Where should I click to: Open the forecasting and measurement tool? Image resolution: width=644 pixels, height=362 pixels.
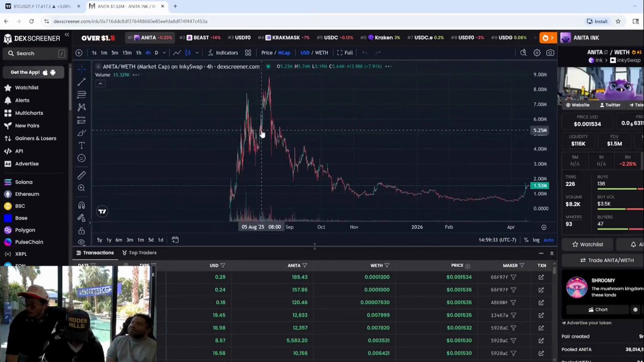(x=82, y=120)
